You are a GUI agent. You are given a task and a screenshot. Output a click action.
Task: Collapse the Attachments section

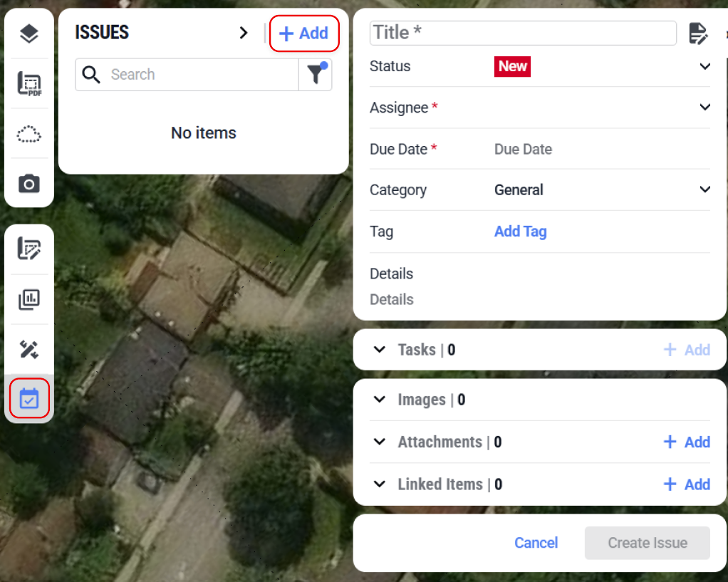380,442
